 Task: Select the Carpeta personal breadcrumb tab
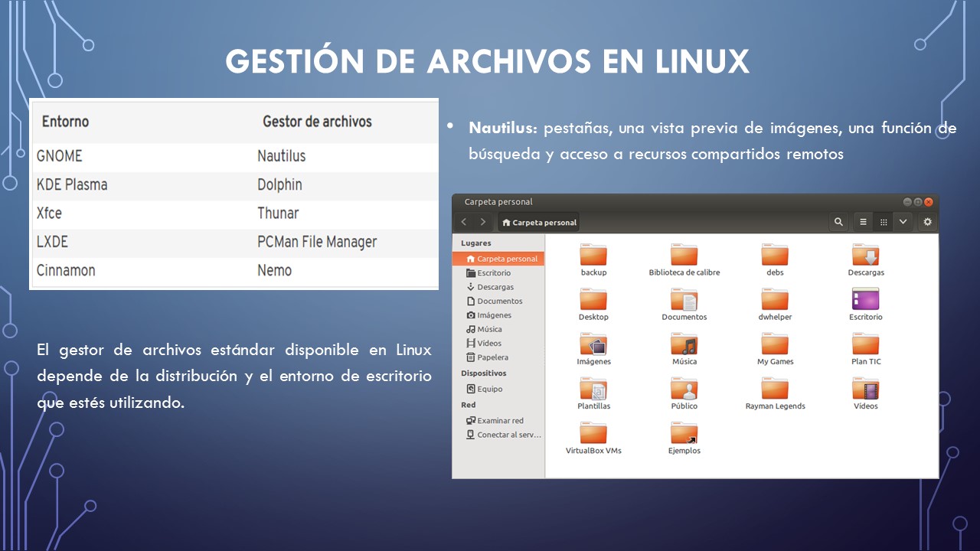[x=538, y=221]
